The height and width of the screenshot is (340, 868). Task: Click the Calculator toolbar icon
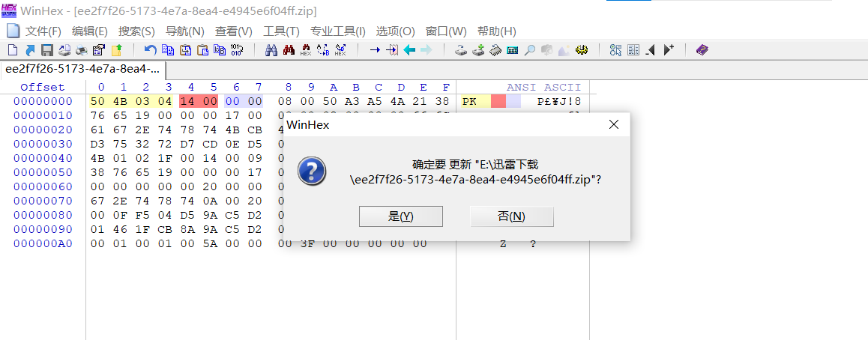pos(512,49)
